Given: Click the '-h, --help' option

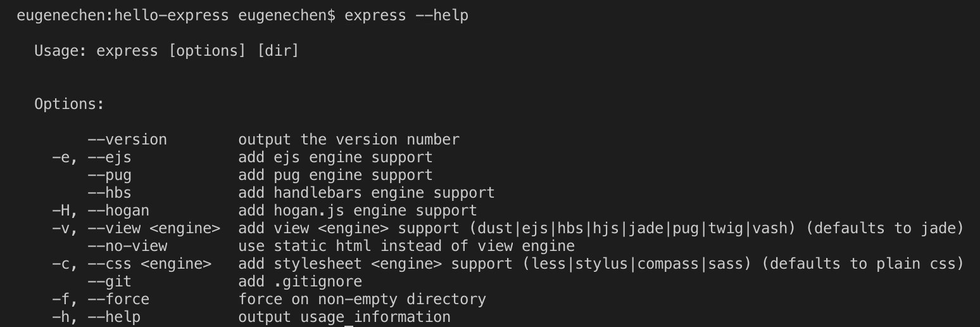Looking at the screenshot, I should coord(96,317).
